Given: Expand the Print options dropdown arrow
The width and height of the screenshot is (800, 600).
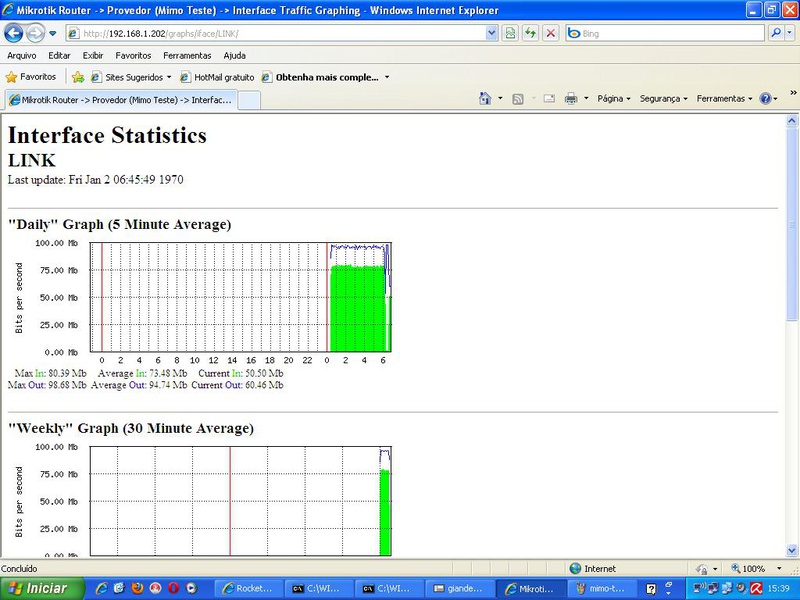Looking at the screenshot, I should (x=586, y=98).
